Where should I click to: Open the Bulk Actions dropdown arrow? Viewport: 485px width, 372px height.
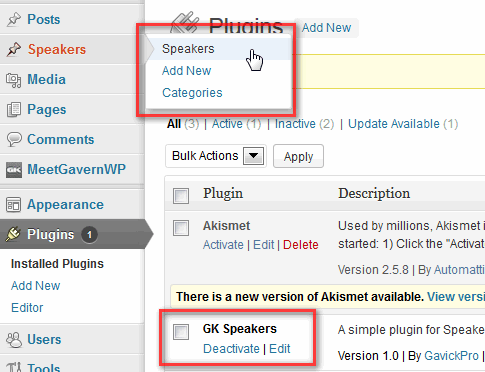click(253, 156)
